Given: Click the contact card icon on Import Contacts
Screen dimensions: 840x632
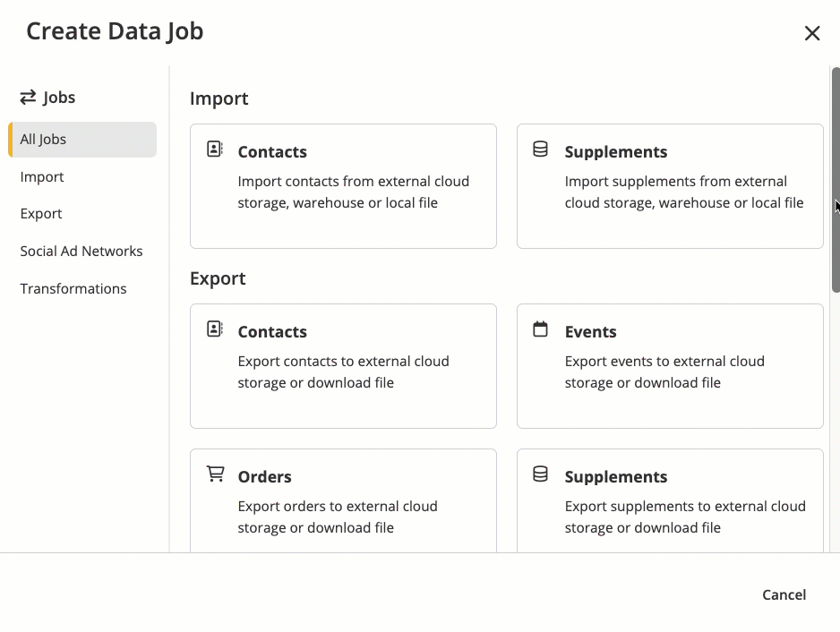Looking at the screenshot, I should click(214, 149).
